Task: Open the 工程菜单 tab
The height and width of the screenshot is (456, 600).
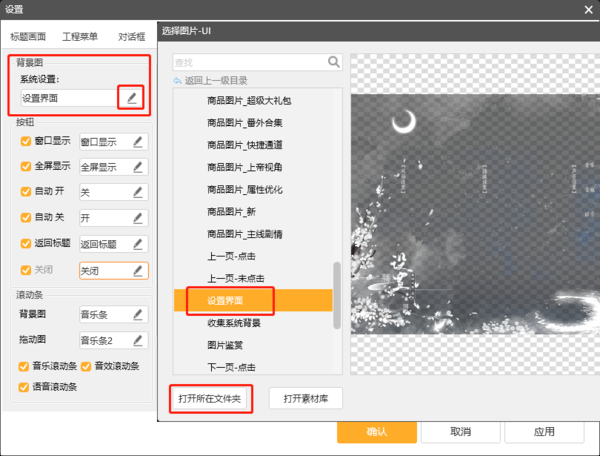Action: coord(80,36)
